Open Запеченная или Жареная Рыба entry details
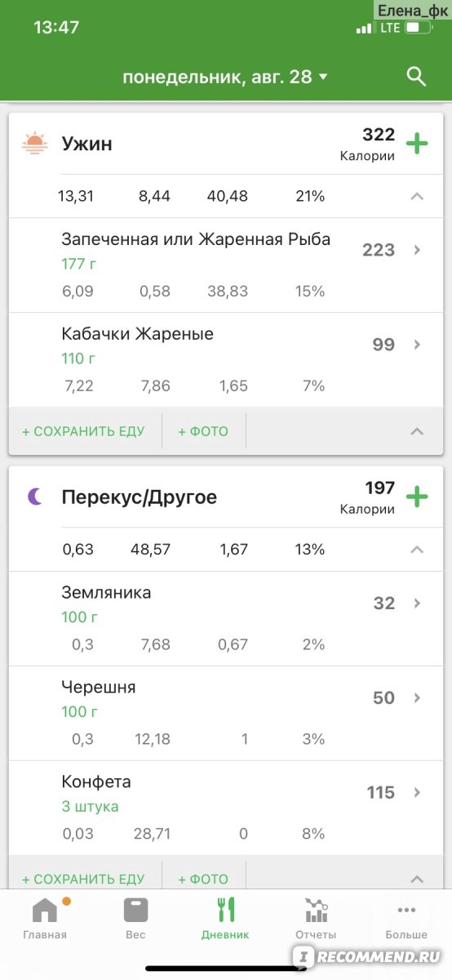Screen dimensions: 452x980 pyautogui.click(x=226, y=265)
